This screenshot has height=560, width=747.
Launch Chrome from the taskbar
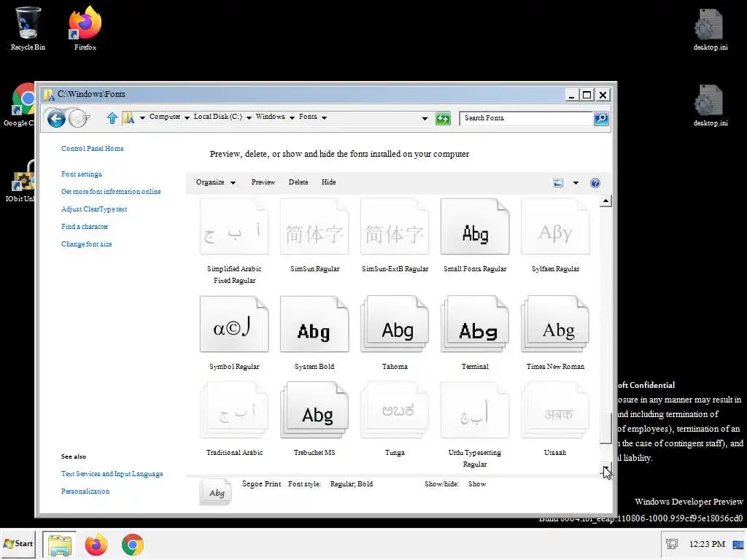[133, 545]
